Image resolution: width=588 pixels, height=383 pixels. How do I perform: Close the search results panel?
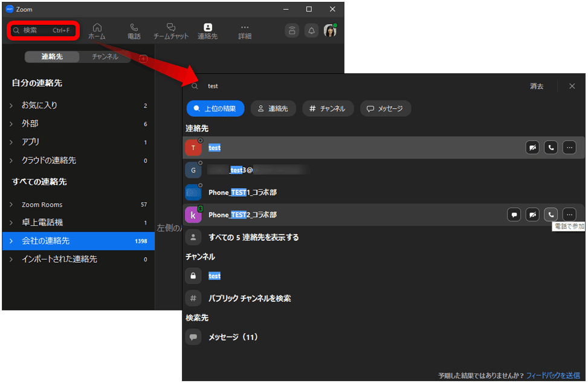tap(572, 86)
